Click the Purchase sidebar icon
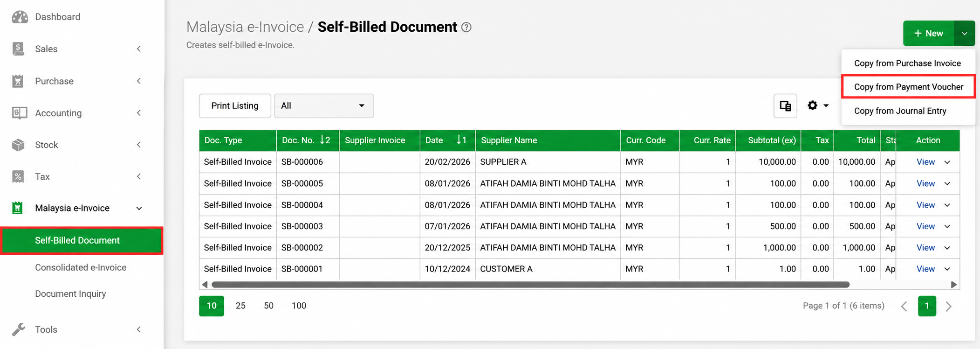This screenshot has height=349, width=980. [x=18, y=81]
